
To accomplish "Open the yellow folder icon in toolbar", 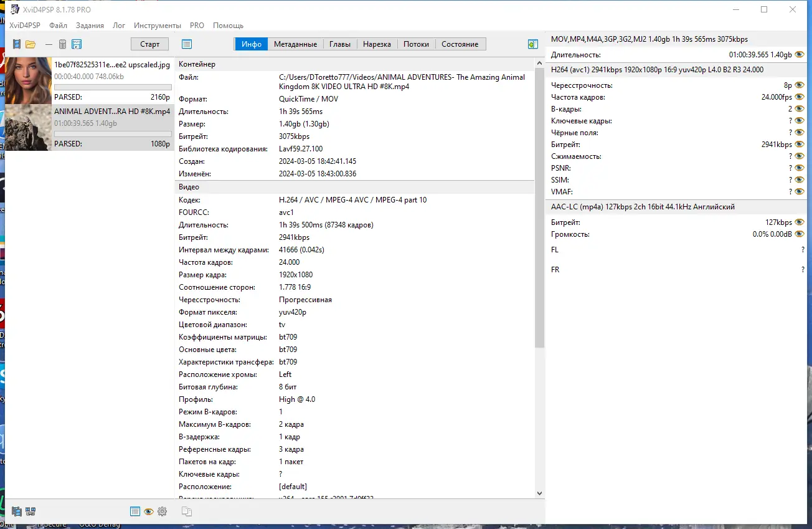I will [30, 44].
